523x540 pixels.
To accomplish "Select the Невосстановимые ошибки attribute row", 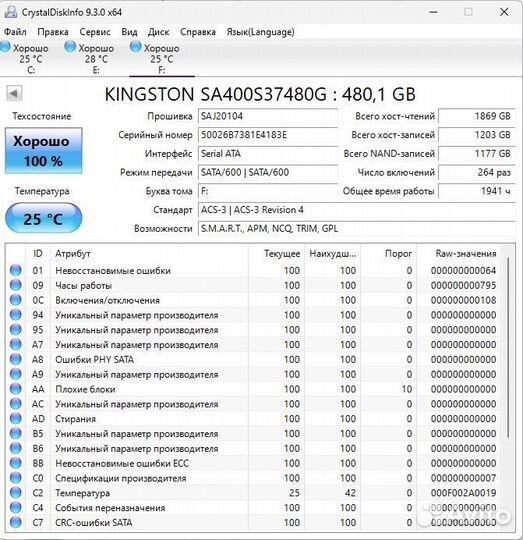I will (253, 270).
